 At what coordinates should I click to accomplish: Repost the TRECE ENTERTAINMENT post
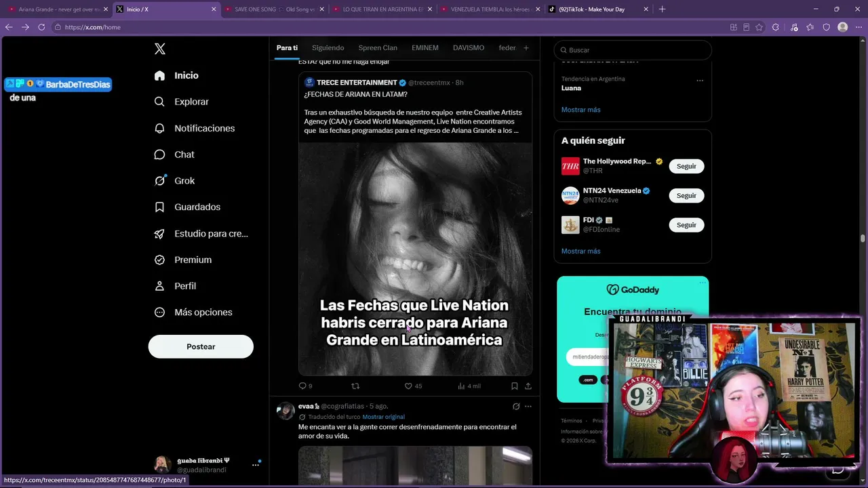pos(355,386)
